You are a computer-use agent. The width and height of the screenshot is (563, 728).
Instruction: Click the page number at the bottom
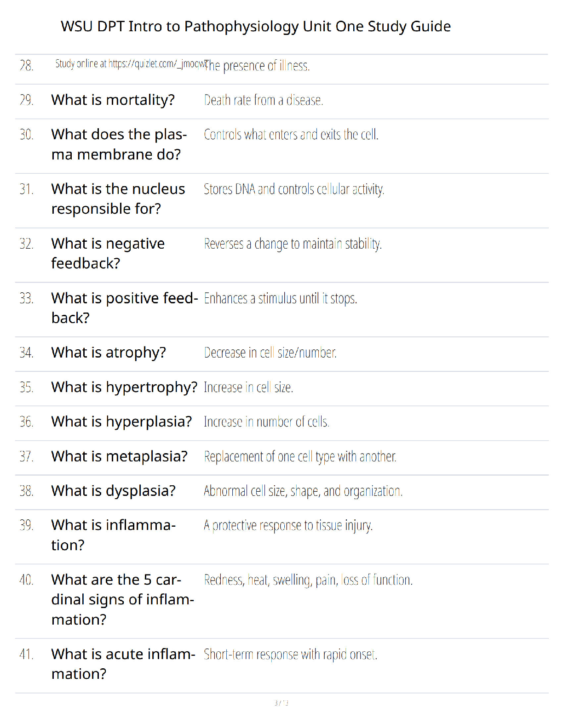(x=281, y=703)
